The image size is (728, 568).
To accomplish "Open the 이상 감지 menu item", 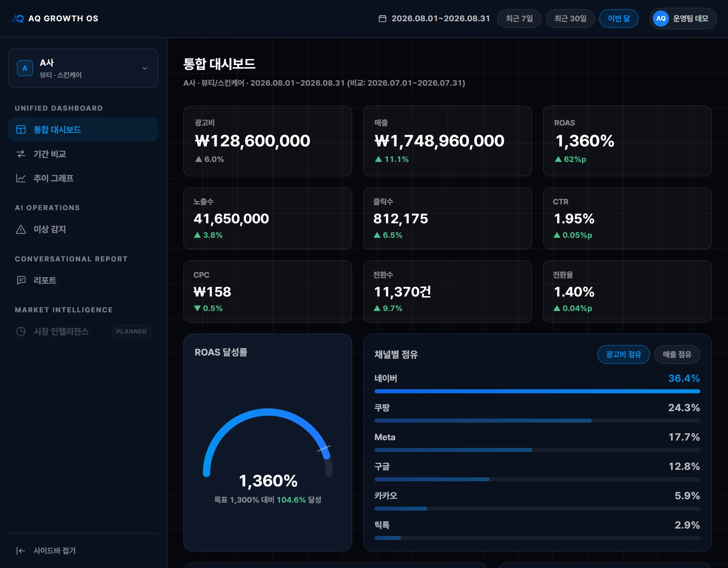I will [83, 229].
